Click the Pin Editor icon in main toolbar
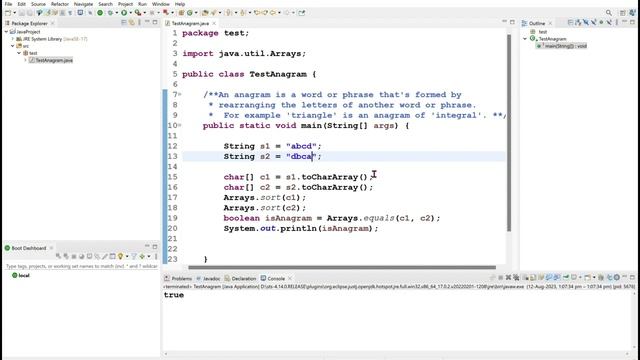 pos(302,13)
